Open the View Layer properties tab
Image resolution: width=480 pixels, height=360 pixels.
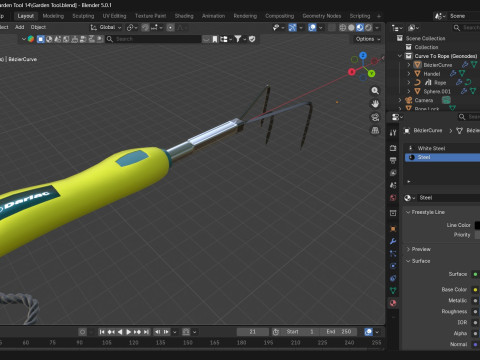[393, 173]
